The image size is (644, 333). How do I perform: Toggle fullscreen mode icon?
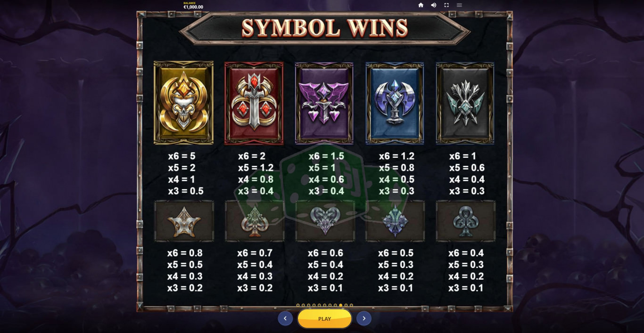coord(446,5)
